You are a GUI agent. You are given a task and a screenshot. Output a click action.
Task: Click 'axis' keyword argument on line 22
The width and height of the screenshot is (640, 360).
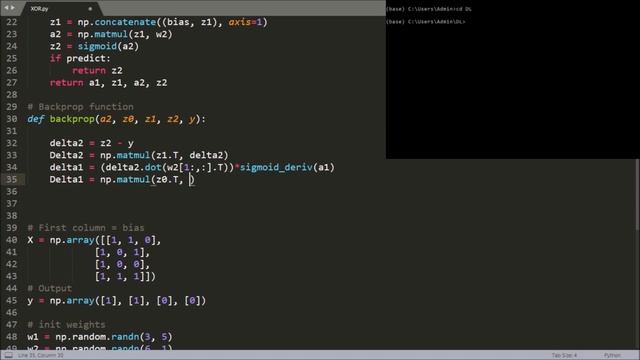(x=240, y=22)
